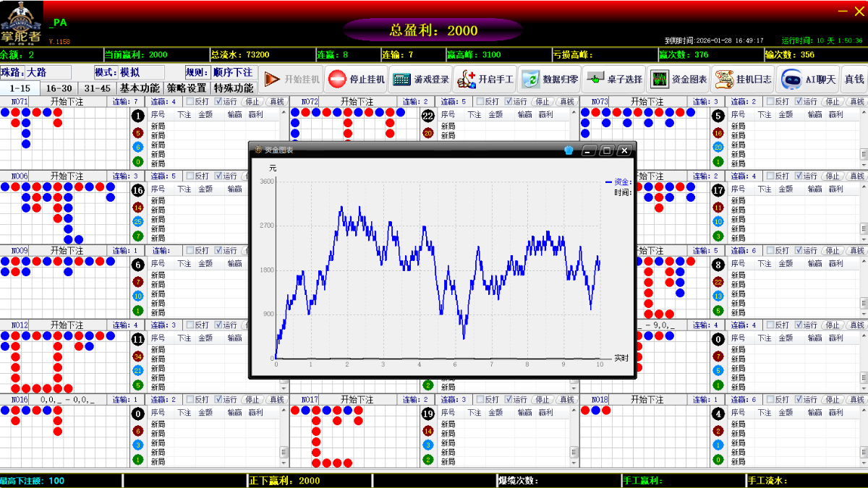Viewport: 868px width, 488px height.
Task: Switch to the 策略设置 tab
Action: (187, 88)
